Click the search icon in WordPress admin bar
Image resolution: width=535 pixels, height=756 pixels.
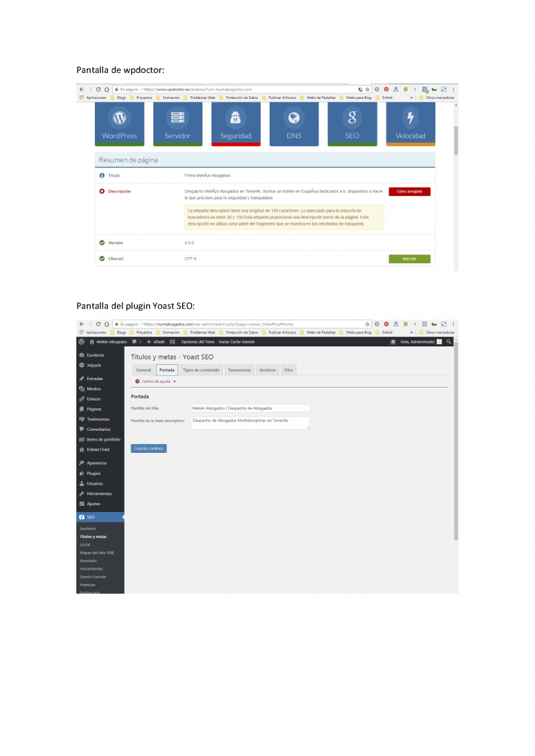448,342
